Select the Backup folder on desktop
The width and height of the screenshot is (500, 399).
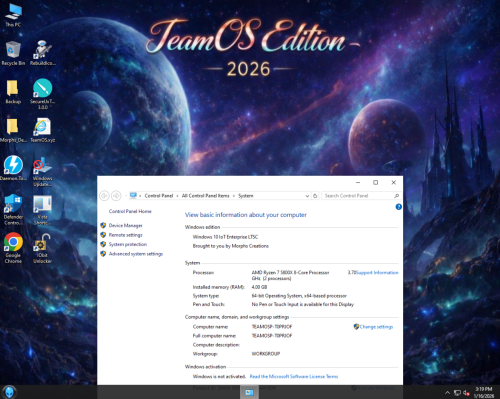coord(13,91)
